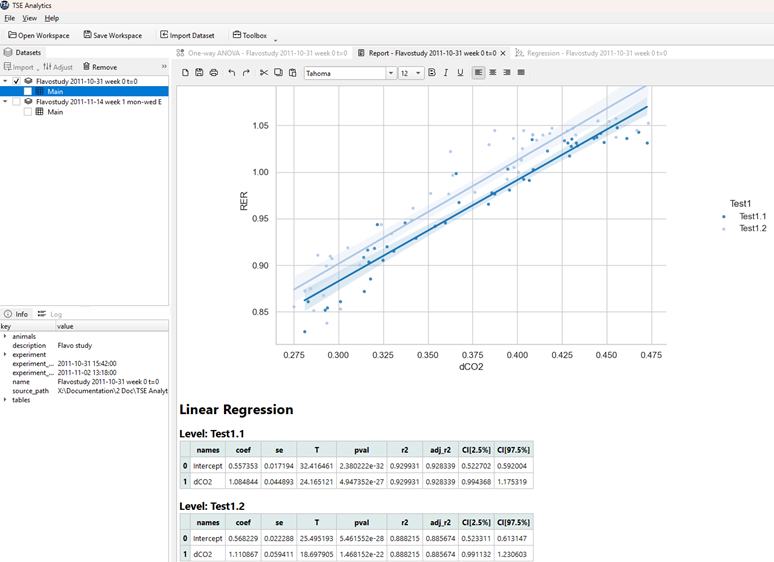Click the Save report icon
774x562 pixels.
[199, 73]
